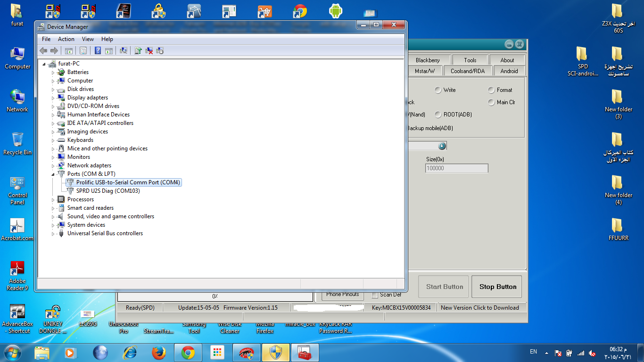Click the Start Button in Miracle Box
644x362 pixels.
pos(444,287)
